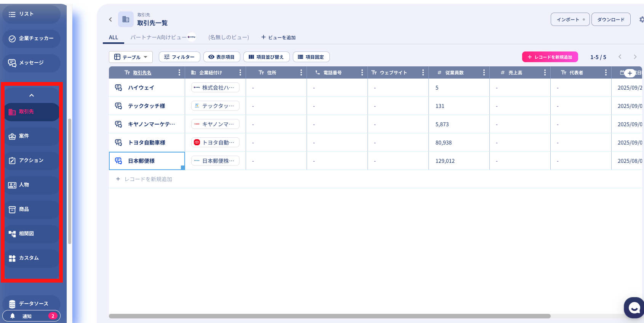This screenshot has height=323, width=644.
Task: Click the notification count badge showing 2
Action: tap(53, 316)
